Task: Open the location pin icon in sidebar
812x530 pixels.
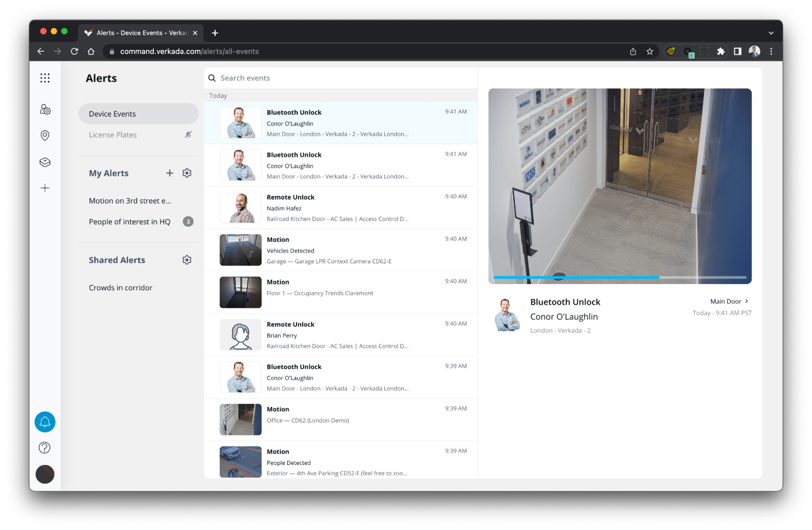Action: pos(45,135)
